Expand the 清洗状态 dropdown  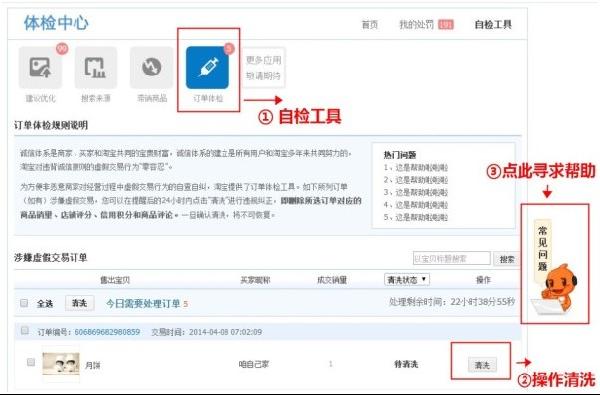pos(407,279)
